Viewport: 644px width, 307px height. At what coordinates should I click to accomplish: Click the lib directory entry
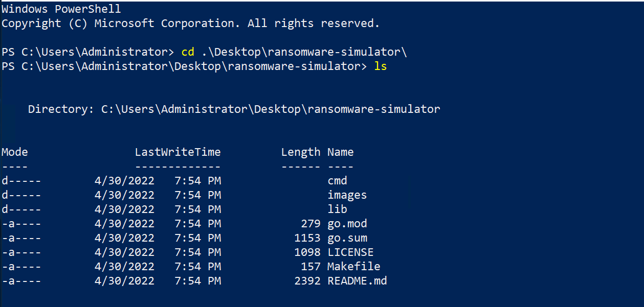[x=338, y=209]
